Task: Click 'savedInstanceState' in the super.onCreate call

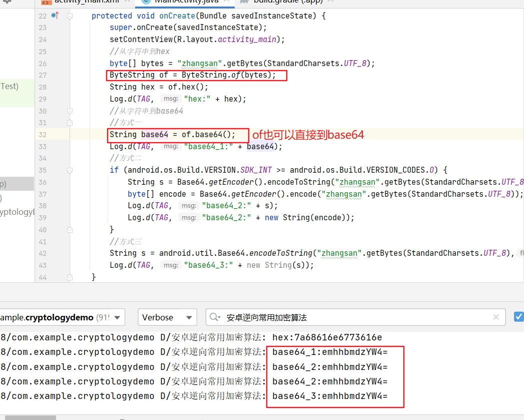Action: (218, 28)
